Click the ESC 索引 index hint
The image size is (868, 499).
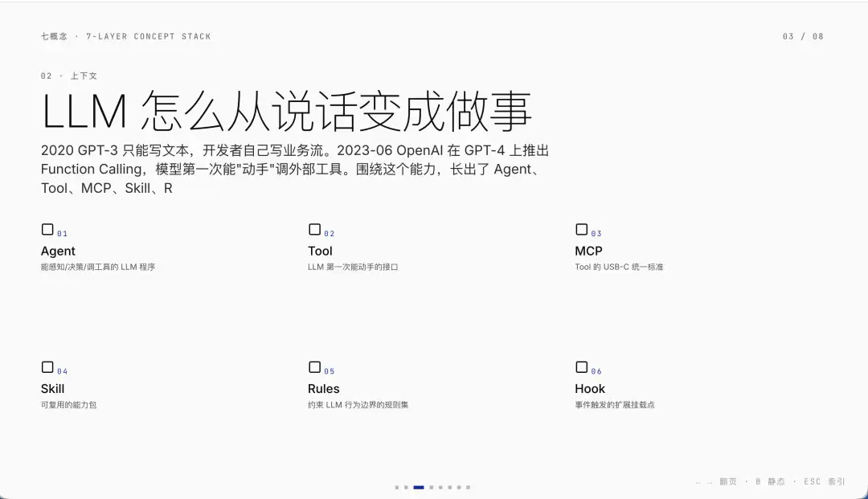[825, 482]
